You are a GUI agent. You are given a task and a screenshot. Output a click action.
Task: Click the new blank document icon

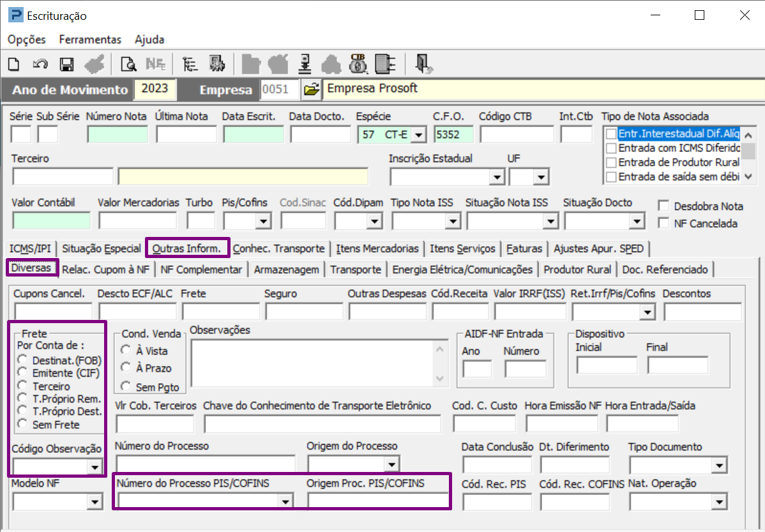[14, 64]
